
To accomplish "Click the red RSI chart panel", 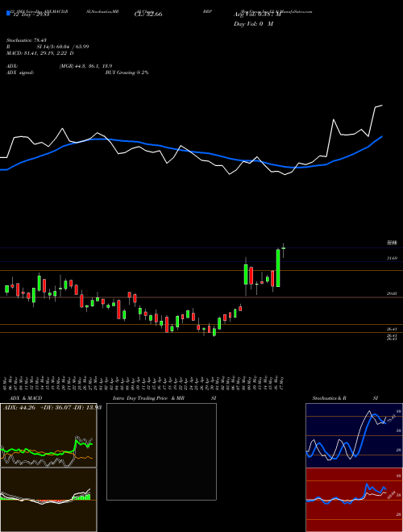I will (354, 500).
